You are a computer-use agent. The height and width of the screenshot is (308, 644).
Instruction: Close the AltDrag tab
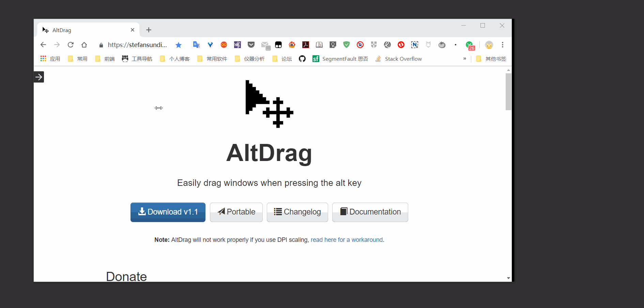click(x=133, y=30)
